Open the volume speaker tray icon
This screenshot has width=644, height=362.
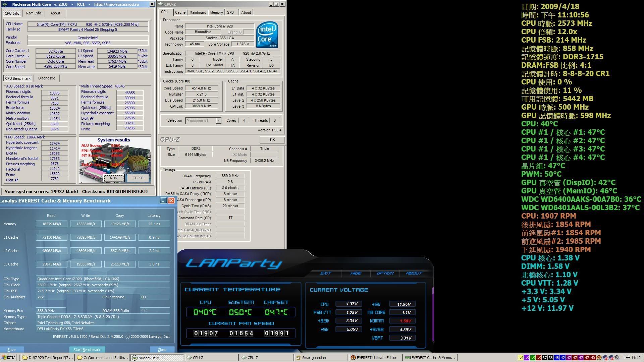(616, 358)
